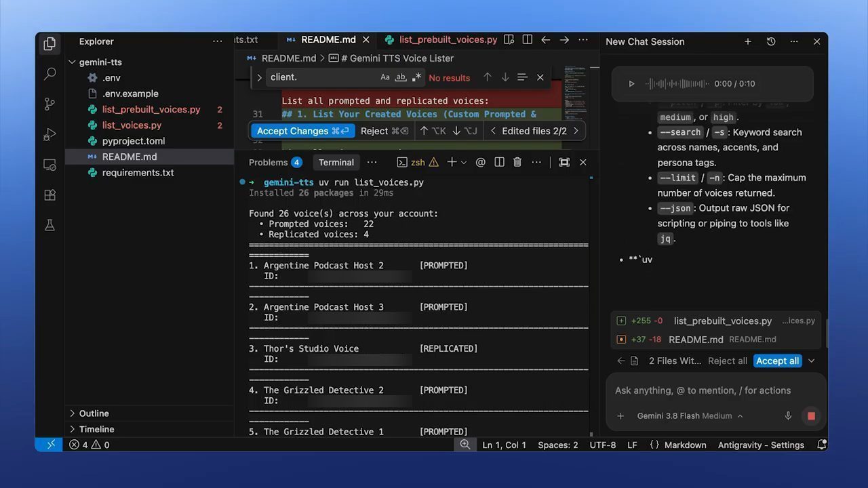Click the Accept Changes button
Image resolution: width=868 pixels, height=488 pixels.
tap(302, 131)
